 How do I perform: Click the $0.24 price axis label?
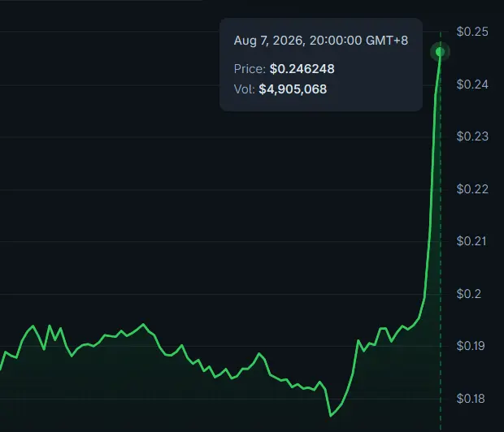472,84
